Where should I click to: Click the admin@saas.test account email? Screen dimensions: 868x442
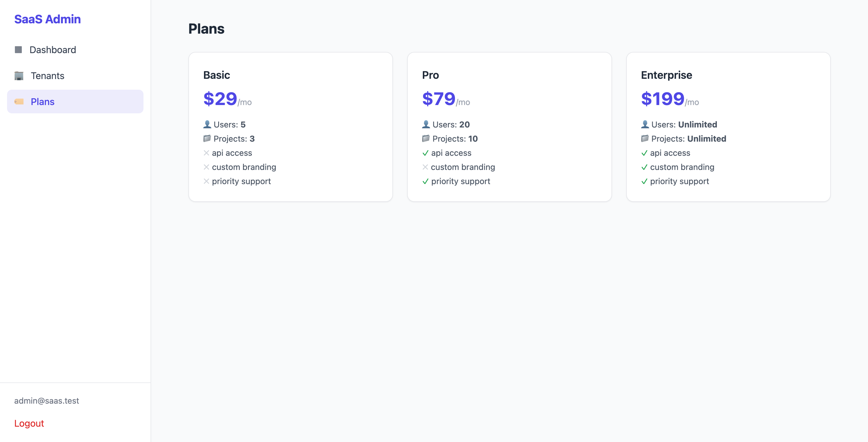tap(47, 401)
